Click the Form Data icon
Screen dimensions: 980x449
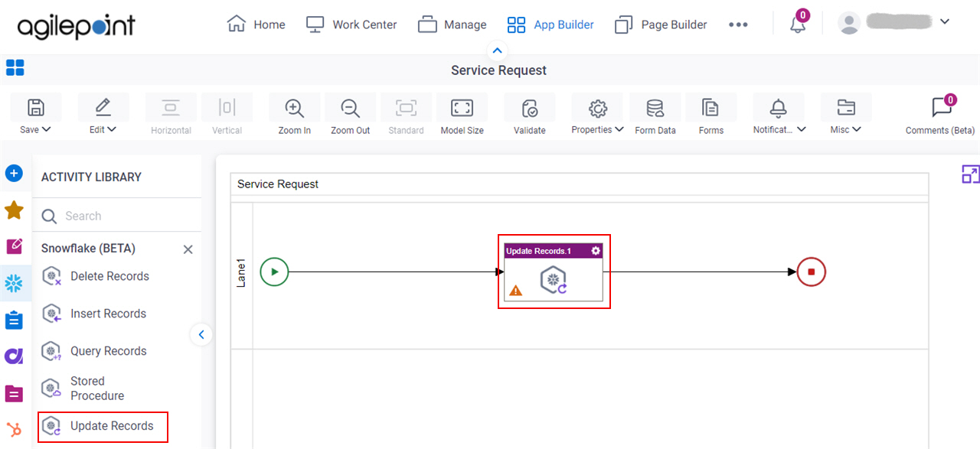tap(655, 108)
